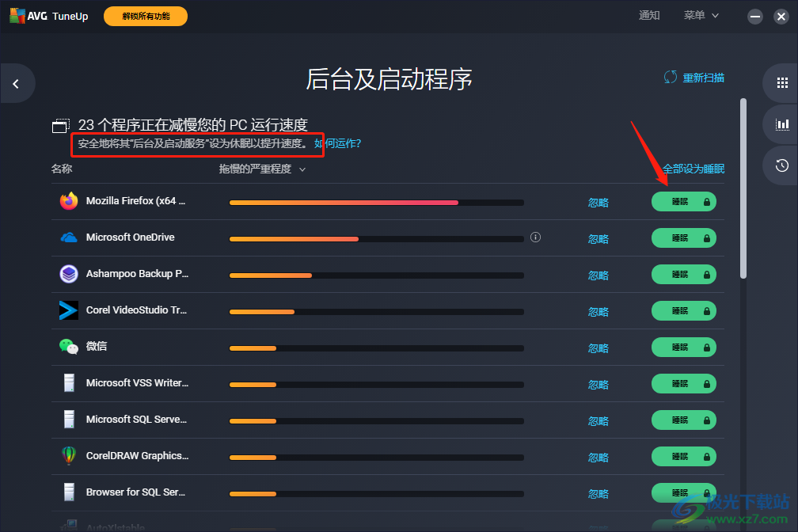
Task: Select the Ashampoo Backup P... row name
Action: (x=138, y=274)
